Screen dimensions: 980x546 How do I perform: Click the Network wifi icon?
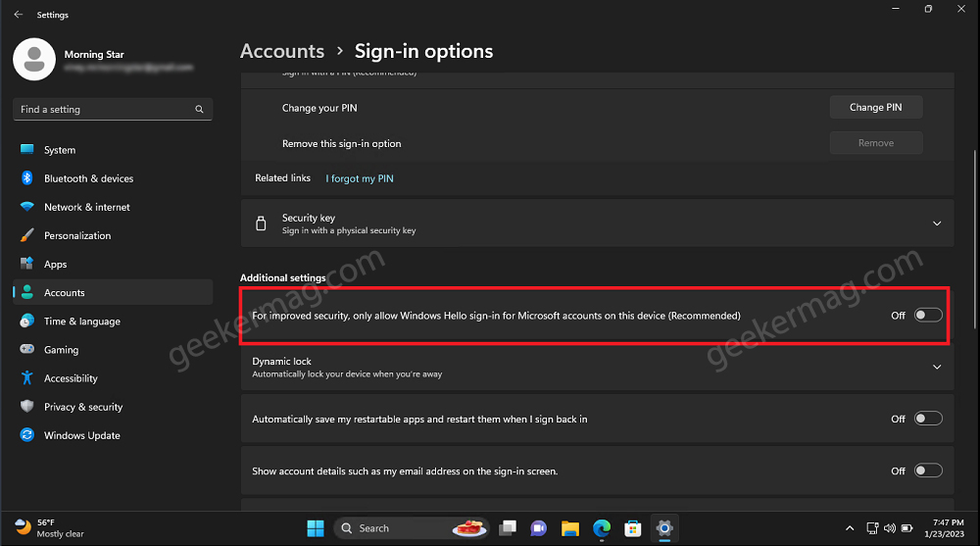26,207
